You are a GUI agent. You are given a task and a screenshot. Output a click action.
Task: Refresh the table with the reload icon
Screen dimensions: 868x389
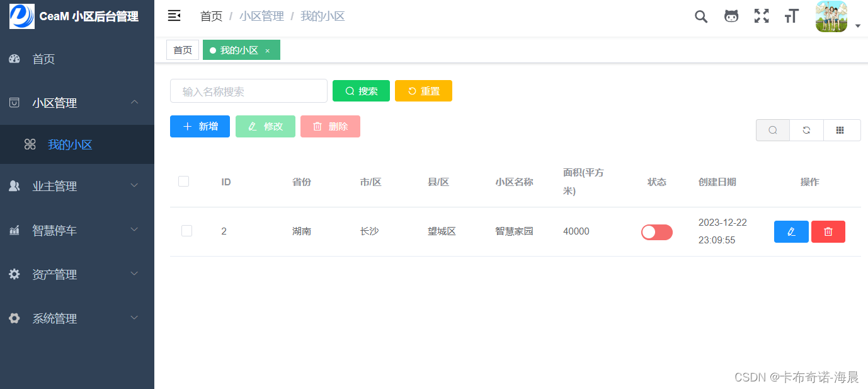click(806, 130)
